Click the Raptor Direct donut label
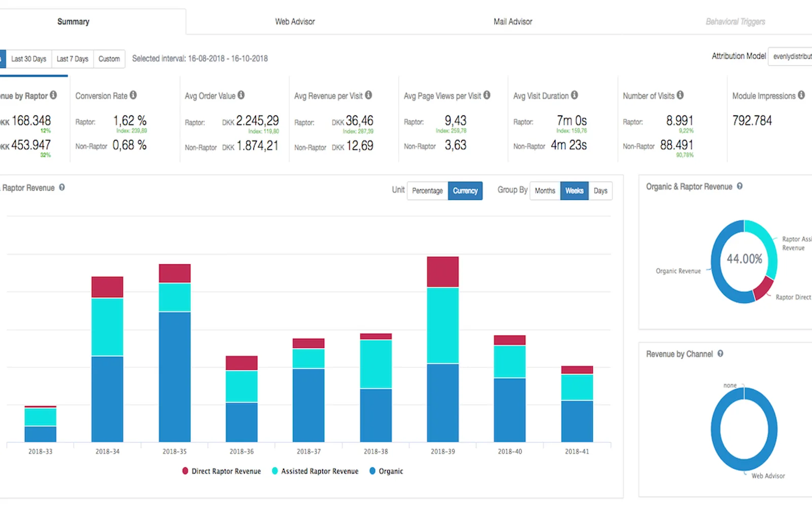This screenshot has height=508, width=812. [x=793, y=297]
